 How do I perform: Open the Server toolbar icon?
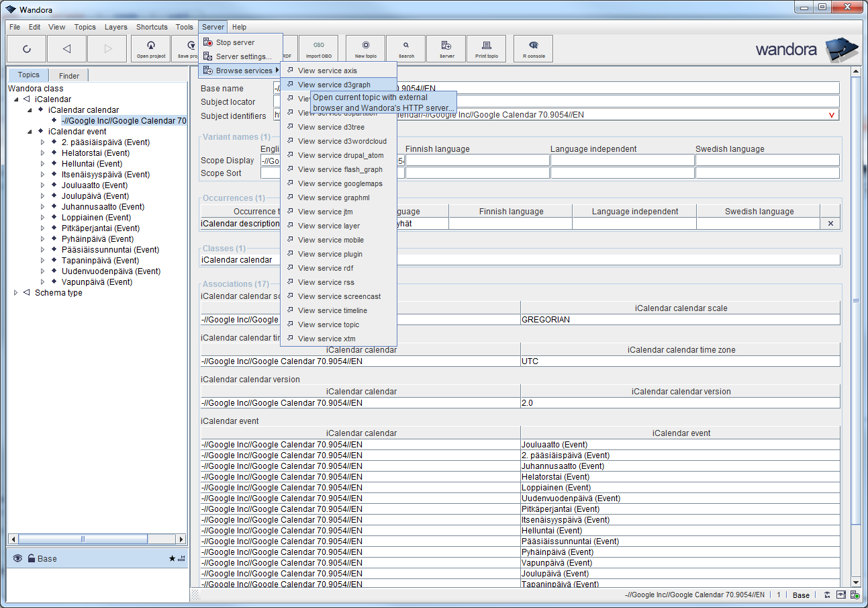446,48
